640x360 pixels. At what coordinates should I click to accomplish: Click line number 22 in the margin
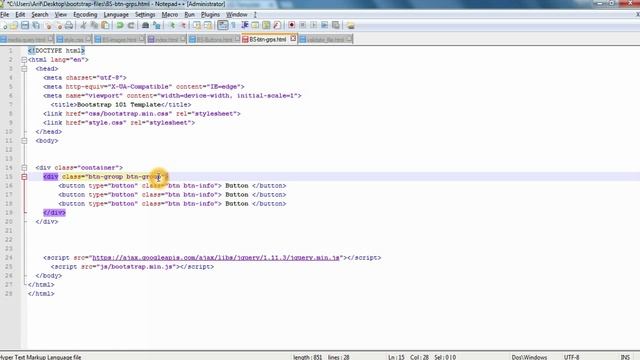9,240
